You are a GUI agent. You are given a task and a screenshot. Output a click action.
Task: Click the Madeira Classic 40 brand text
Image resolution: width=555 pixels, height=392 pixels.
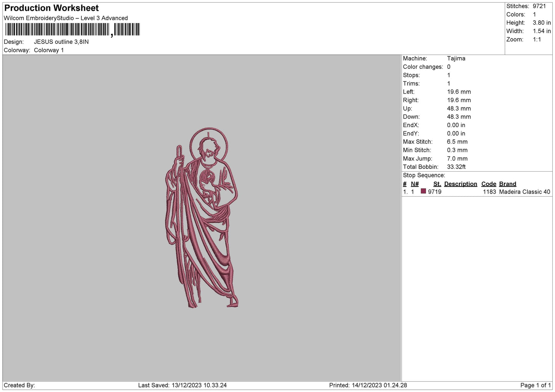(x=525, y=192)
